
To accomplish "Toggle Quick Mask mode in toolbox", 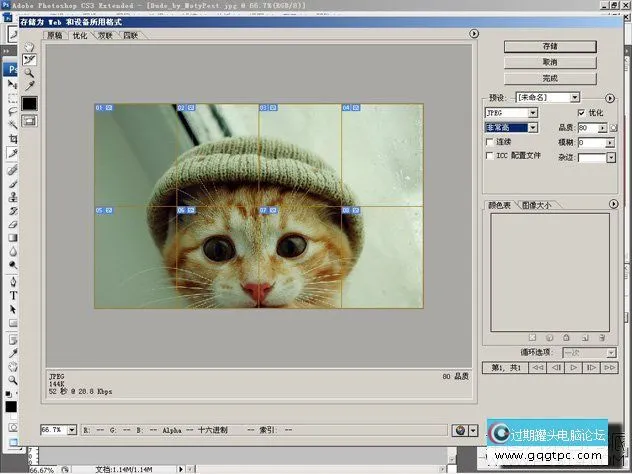I will coord(13,427).
